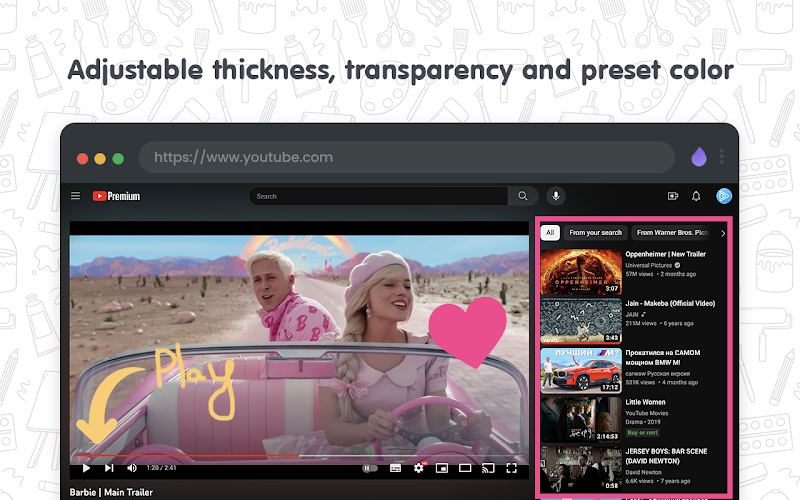Open video settings gear
Image resolution: width=800 pixels, height=500 pixels.
coord(419,468)
